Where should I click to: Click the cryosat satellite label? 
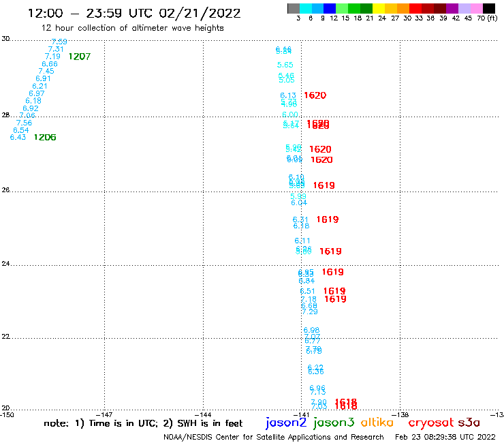click(430, 423)
